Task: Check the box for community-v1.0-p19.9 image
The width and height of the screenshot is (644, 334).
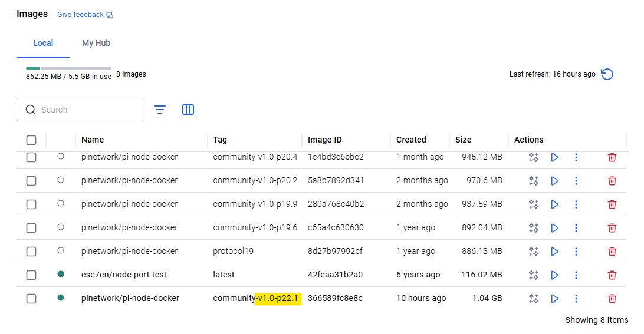Action: [x=31, y=204]
